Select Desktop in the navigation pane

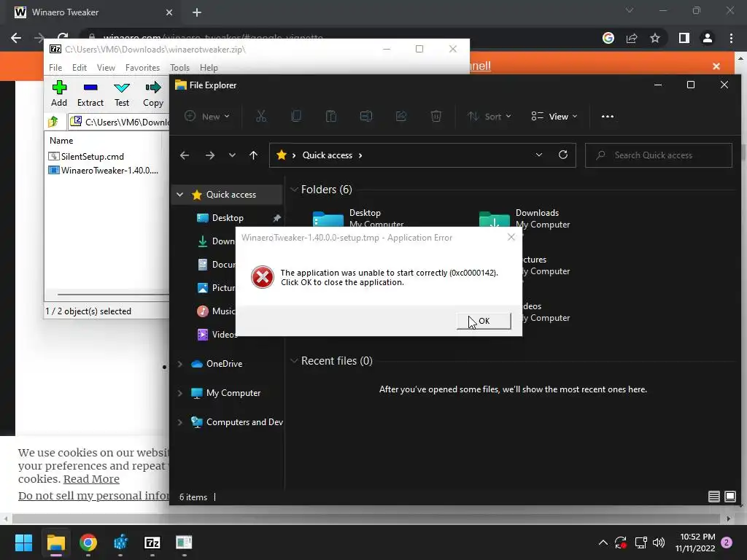click(228, 217)
